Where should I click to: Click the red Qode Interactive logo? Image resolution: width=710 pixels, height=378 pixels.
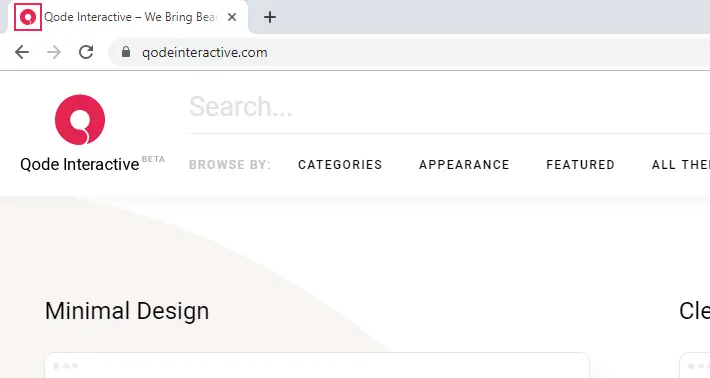coord(80,120)
